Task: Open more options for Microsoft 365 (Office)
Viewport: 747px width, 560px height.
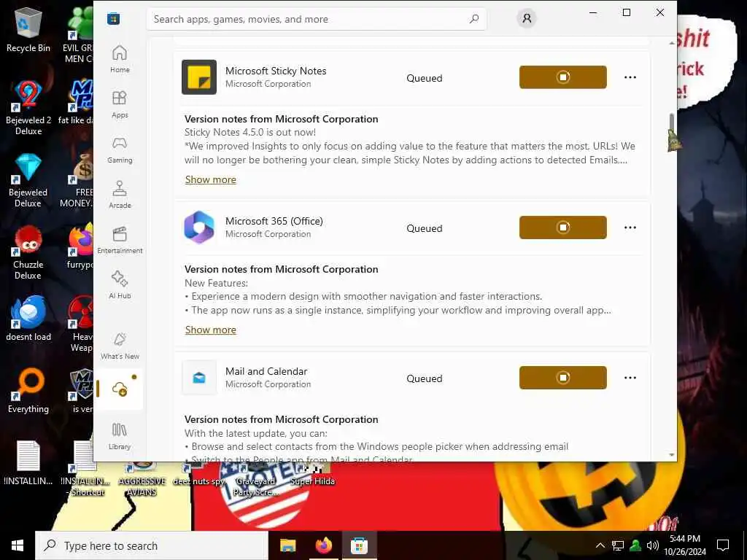Action: point(630,227)
